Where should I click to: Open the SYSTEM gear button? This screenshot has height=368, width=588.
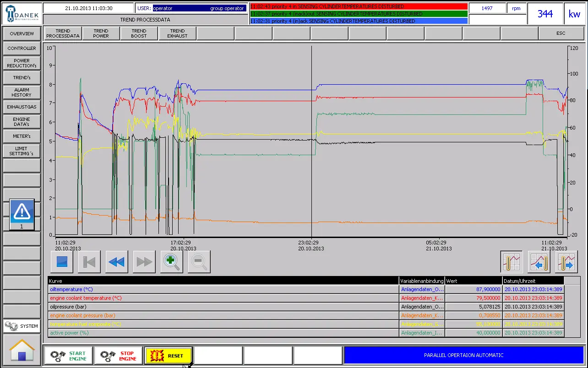[22, 326]
